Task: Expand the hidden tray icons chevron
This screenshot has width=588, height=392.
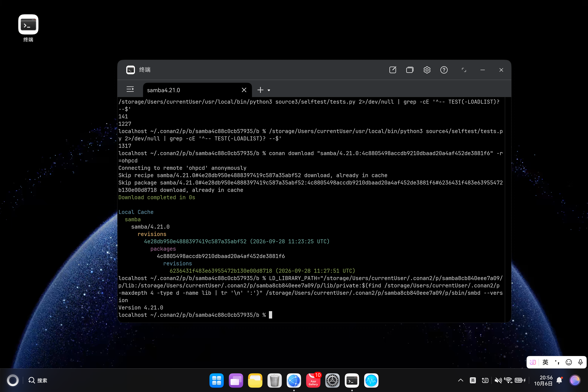Action: click(460, 381)
